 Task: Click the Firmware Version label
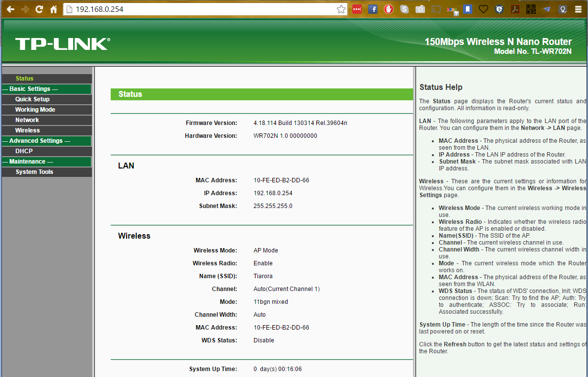pos(211,123)
